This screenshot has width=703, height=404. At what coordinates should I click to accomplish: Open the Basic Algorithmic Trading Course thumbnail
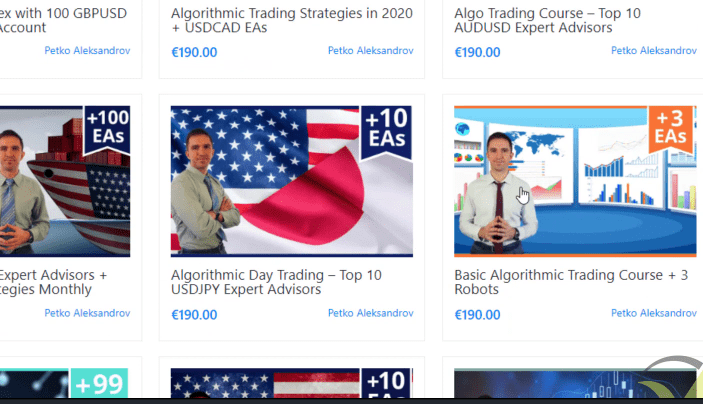tap(575, 181)
